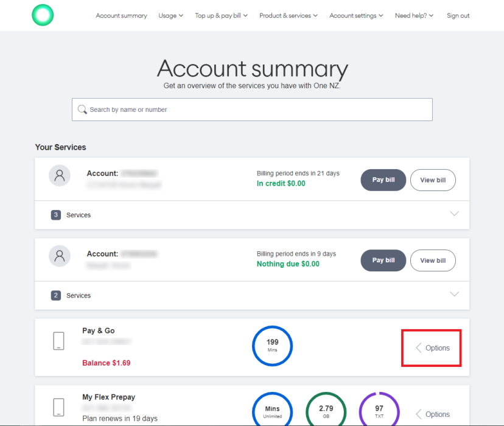Click the Nothing due account's profile avatar icon
This screenshot has height=426, width=504.
(60, 256)
